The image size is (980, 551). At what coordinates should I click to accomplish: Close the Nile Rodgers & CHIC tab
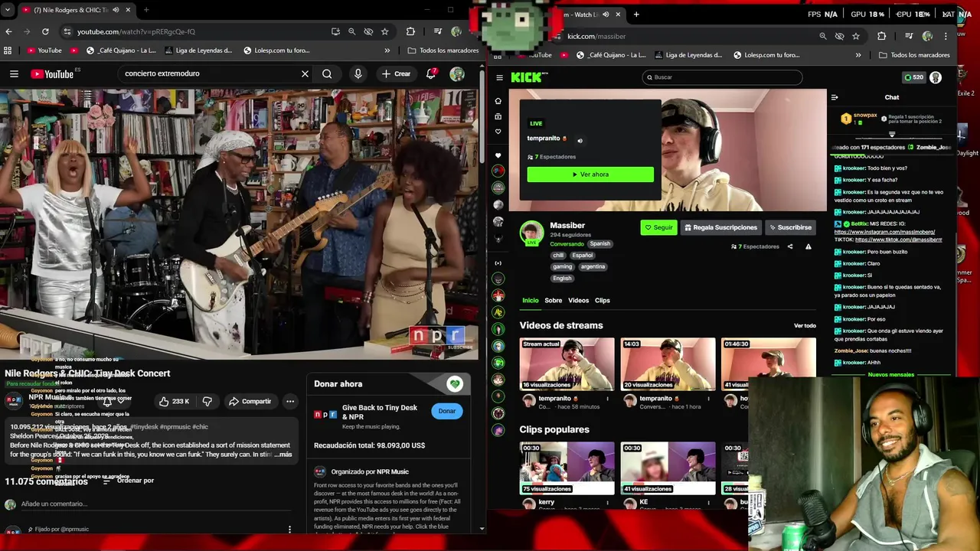(128, 10)
